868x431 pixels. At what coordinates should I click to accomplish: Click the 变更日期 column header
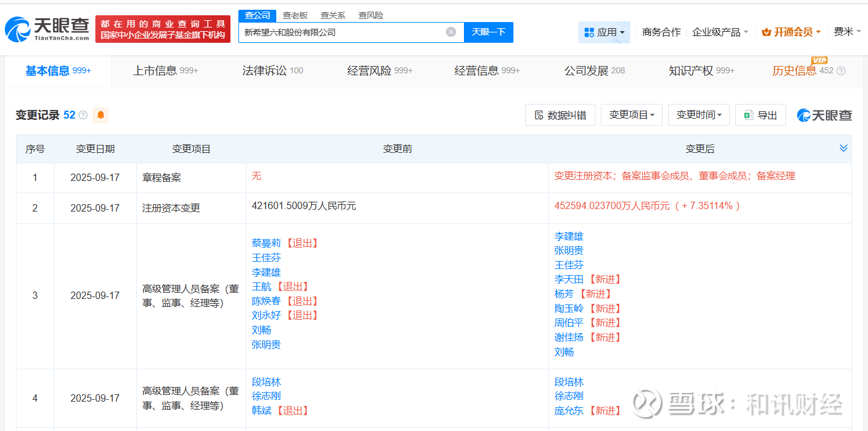[95, 149]
